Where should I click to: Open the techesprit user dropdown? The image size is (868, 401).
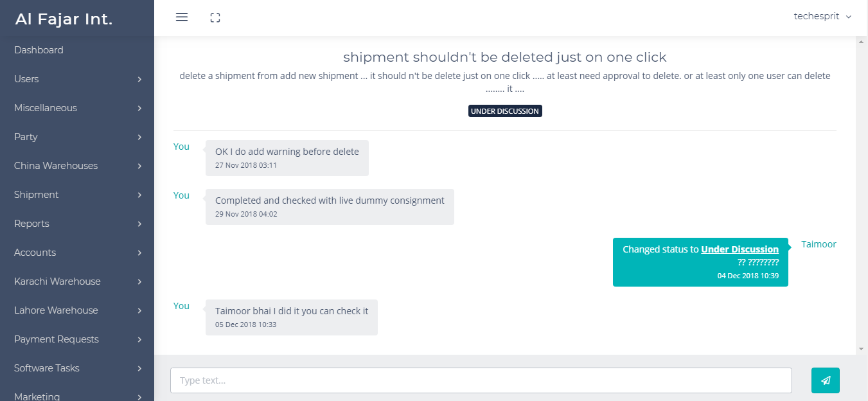(822, 17)
